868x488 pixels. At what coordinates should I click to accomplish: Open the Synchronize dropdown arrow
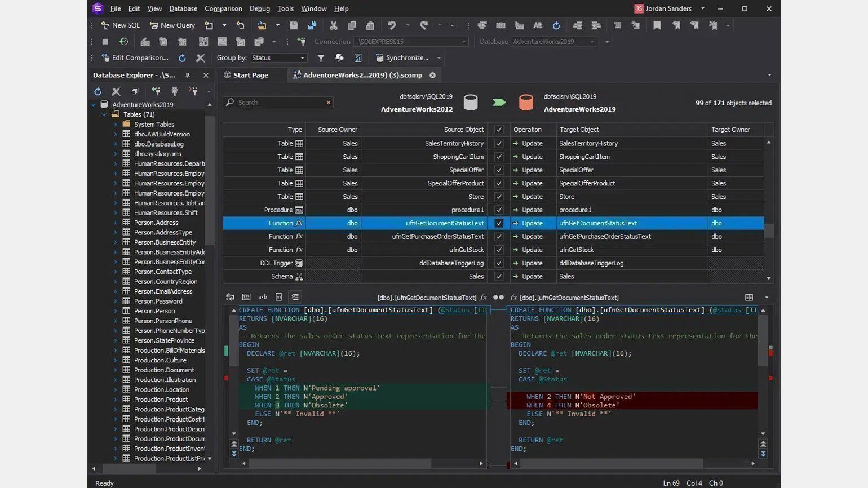pyautogui.click(x=439, y=58)
